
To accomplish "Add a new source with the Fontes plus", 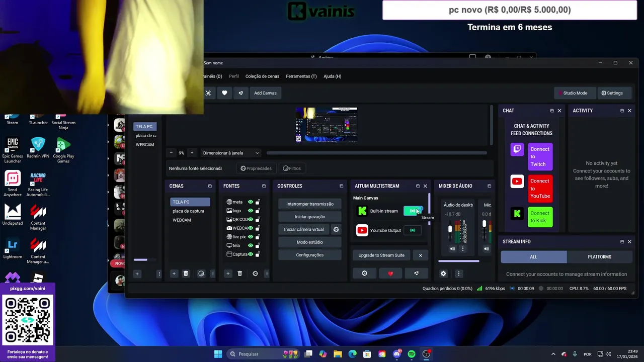I will [x=227, y=274].
